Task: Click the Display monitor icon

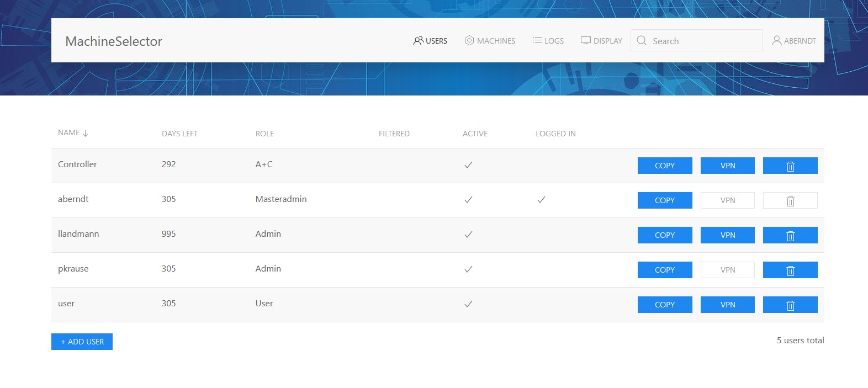Action: (x=586, y=41)
